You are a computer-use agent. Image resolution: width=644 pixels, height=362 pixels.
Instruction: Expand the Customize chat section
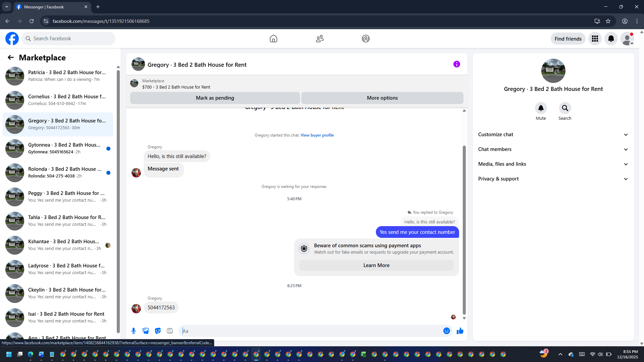click(x=553, y=135)
